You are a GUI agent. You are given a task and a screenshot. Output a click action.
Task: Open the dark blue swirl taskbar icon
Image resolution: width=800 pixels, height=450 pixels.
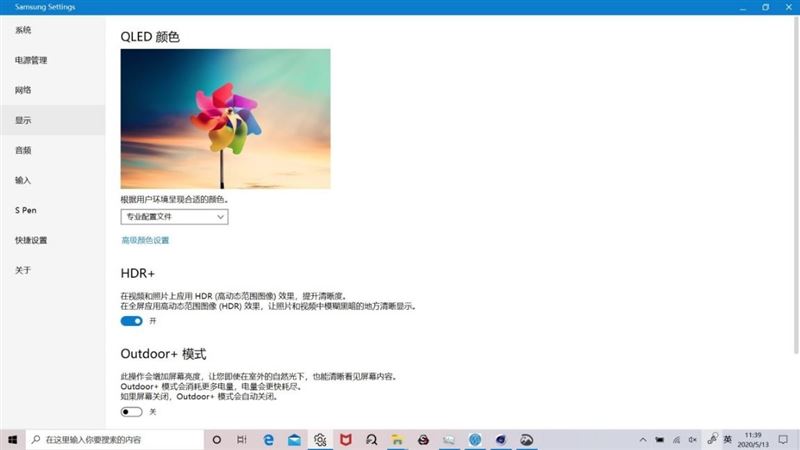(x=501, y=440)
